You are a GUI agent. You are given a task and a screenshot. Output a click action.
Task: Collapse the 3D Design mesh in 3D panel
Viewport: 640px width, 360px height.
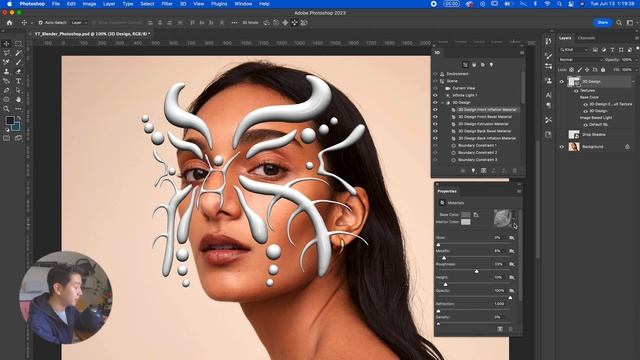(442, 102)
